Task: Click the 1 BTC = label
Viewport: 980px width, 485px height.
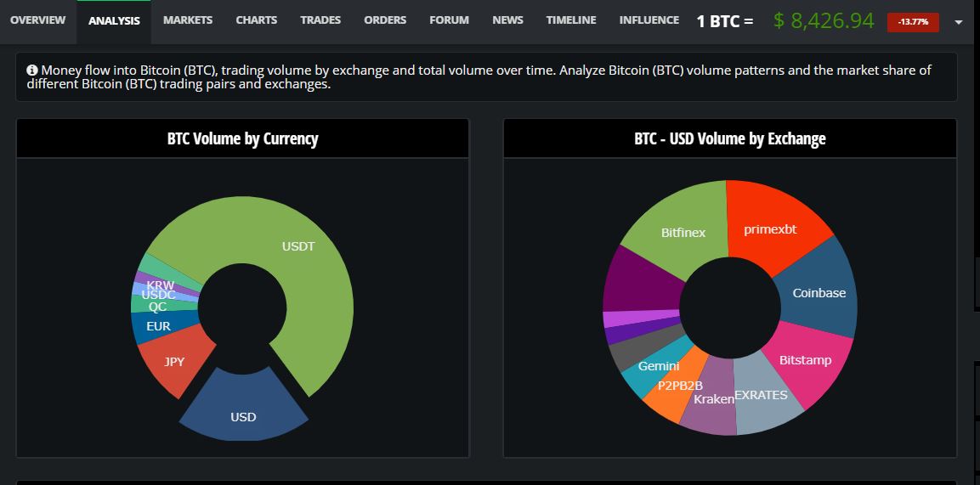Action: (725, 22)
